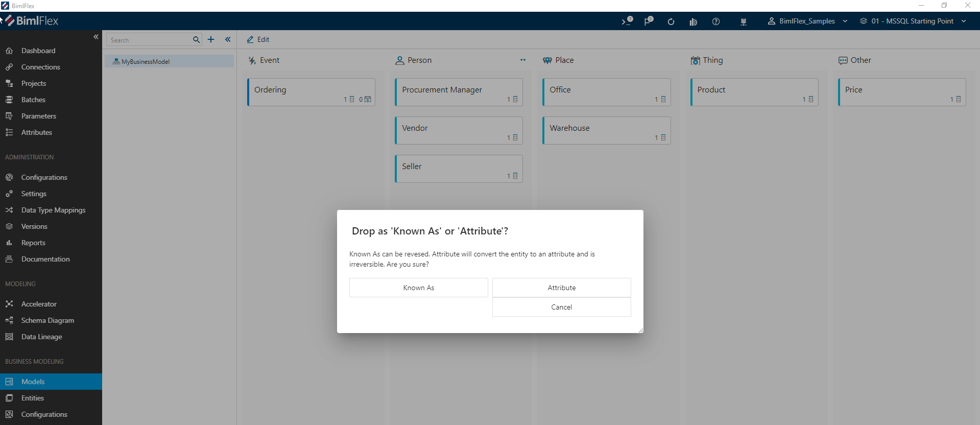Choose the Known As button
The width and height of the screenshot is (980, 425).
click(418, 288)
